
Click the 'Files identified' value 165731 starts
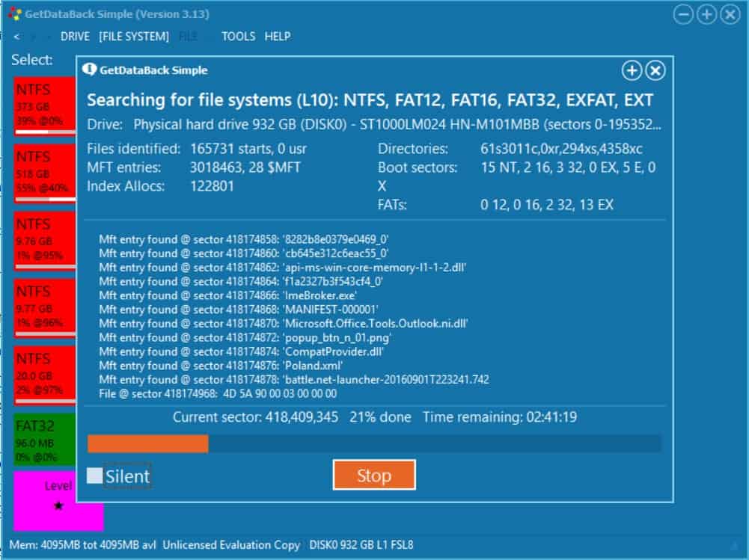coord(248,149)
